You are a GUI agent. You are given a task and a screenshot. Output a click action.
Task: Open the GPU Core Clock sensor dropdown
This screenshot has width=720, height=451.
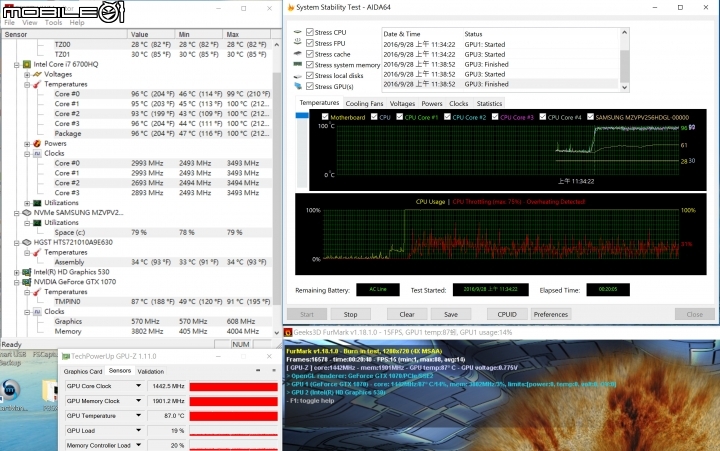(x=138, y=386)
